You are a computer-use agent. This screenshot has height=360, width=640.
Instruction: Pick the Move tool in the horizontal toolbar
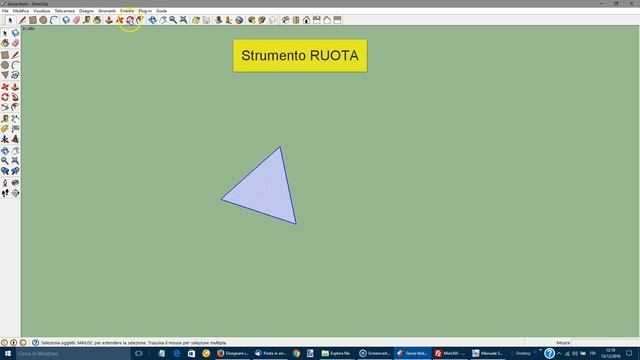point(120,20)
